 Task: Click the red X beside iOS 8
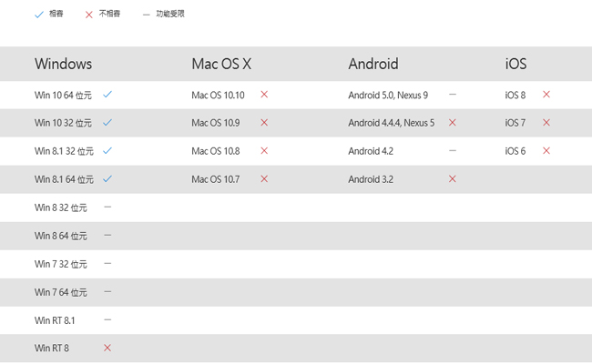(x=546, y=94)
